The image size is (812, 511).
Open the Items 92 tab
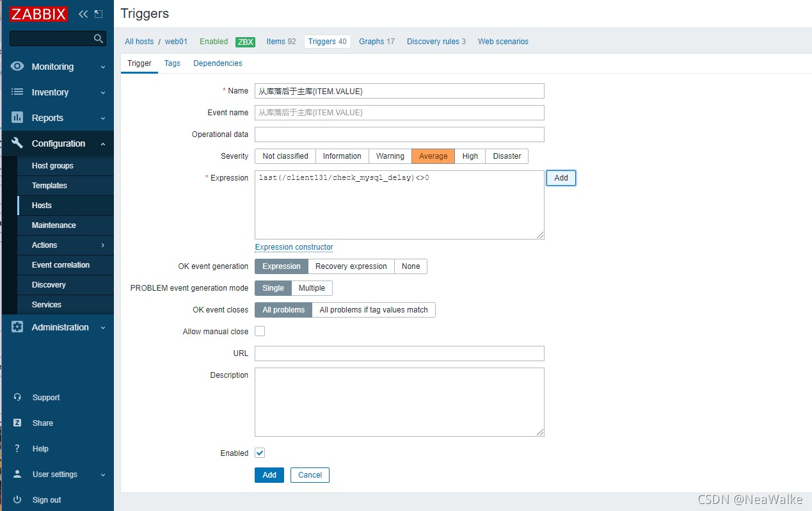(x=281, y=42)
